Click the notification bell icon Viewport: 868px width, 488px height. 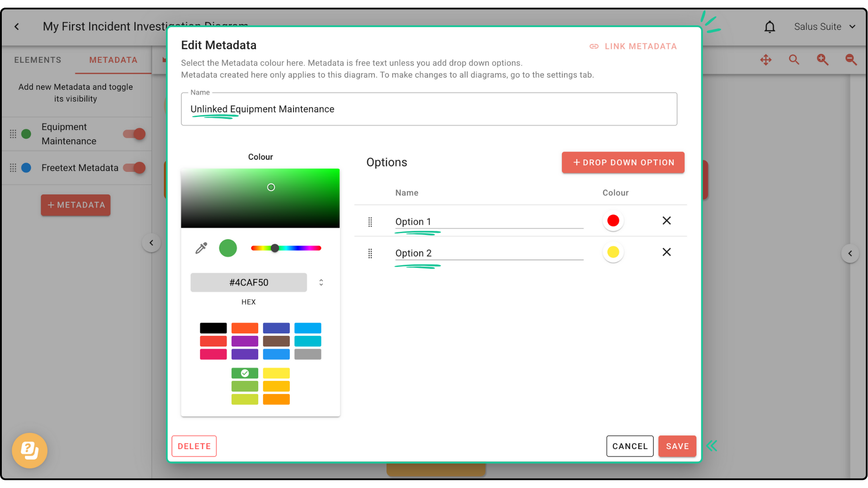click(769, 27)
